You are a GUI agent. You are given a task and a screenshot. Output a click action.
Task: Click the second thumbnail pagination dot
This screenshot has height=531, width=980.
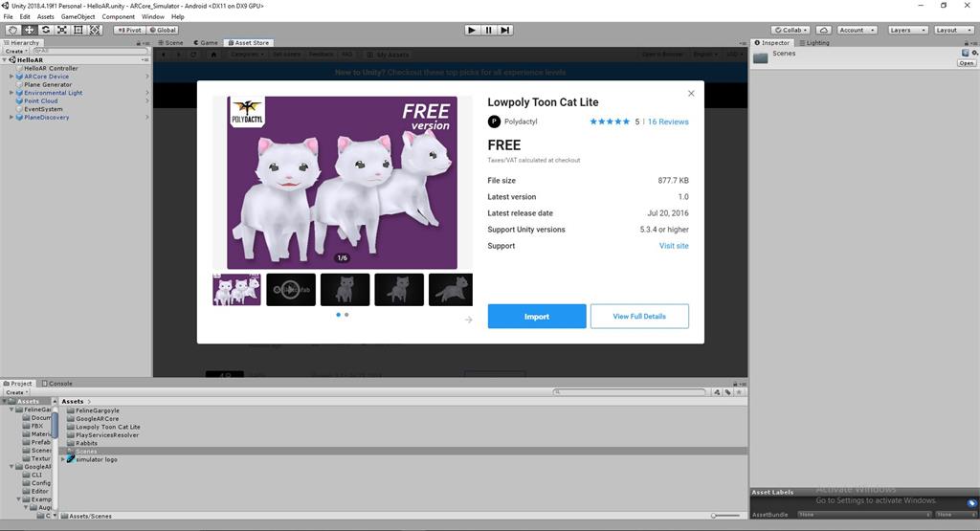click(x=346, y=315)
